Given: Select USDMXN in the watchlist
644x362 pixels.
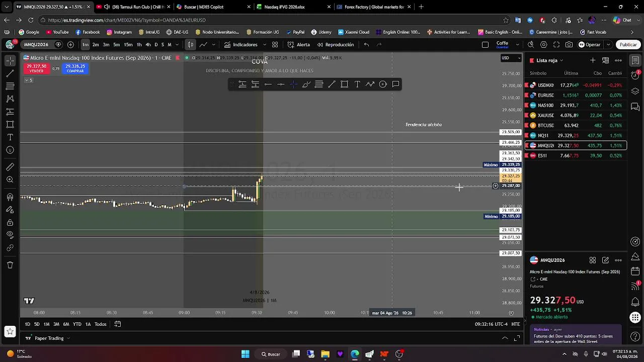Looking at the screenshot, I should coord(576,85).
